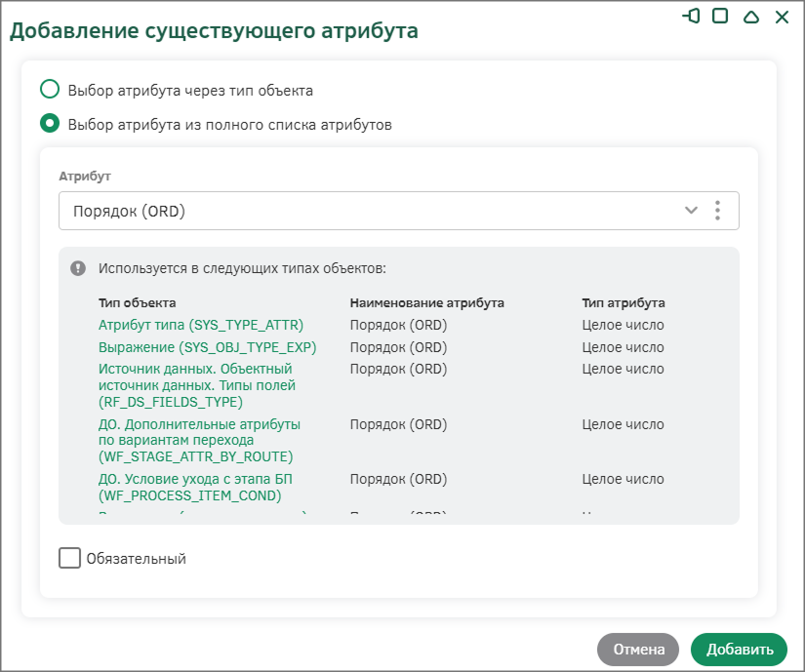This screenshot has height=672, width=805.
Task: Close the add existing attribute dialog
Action: point(781,18)
